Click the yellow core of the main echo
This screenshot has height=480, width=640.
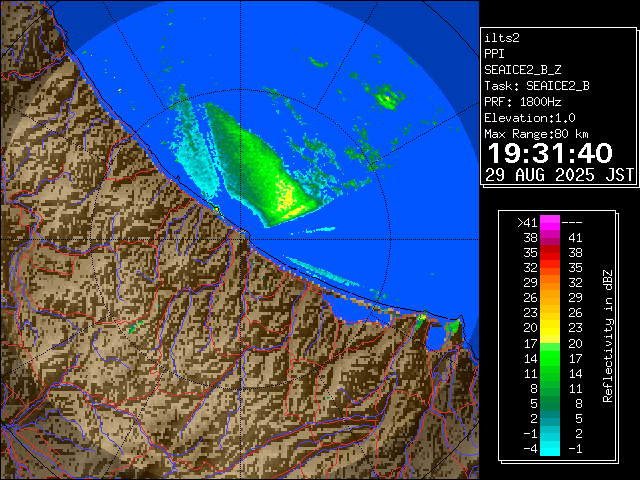pos(288,200)
